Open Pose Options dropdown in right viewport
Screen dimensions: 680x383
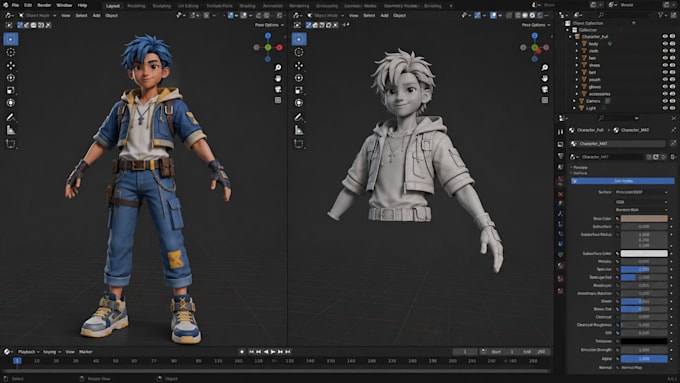coord(536,25)
